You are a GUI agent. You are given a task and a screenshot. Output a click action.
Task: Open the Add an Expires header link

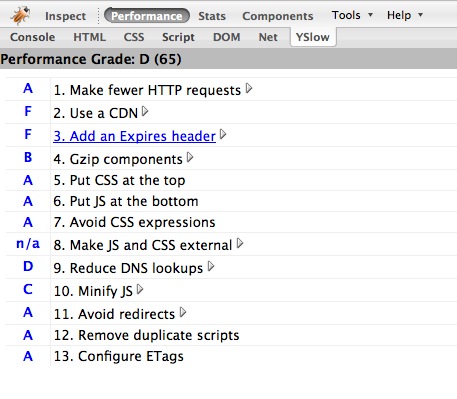click(x=135, y=136)
